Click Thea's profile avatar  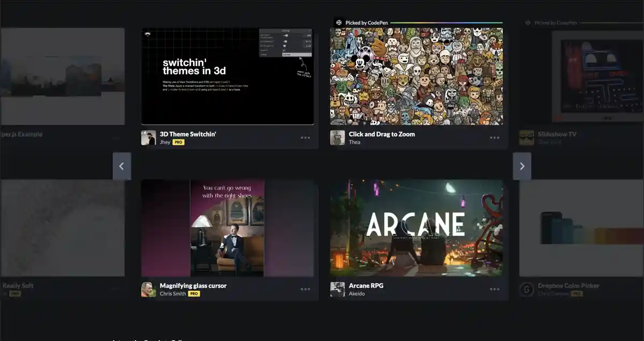(338, 138)
